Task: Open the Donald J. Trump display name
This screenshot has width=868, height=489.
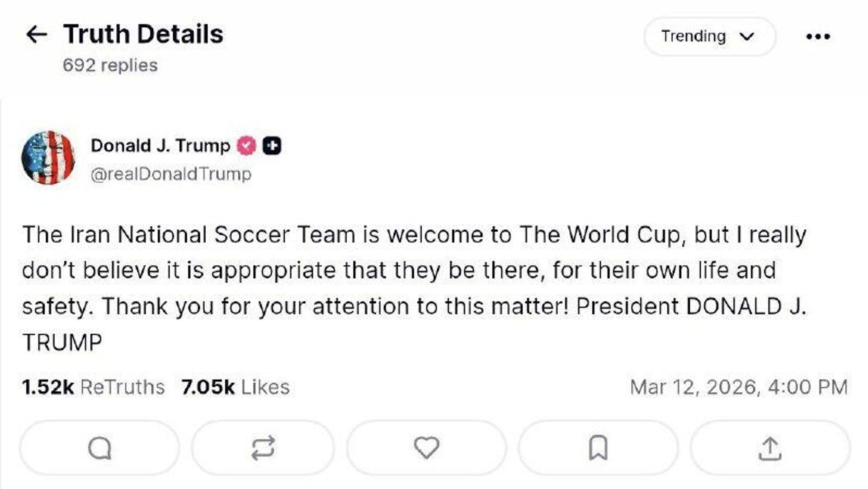Action: [160, 146]
